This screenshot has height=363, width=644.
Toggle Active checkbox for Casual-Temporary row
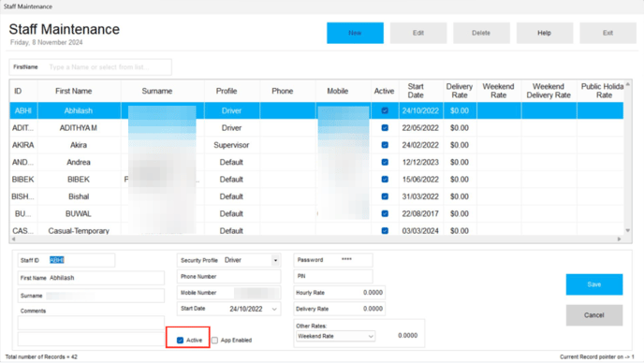click(385, 231)
